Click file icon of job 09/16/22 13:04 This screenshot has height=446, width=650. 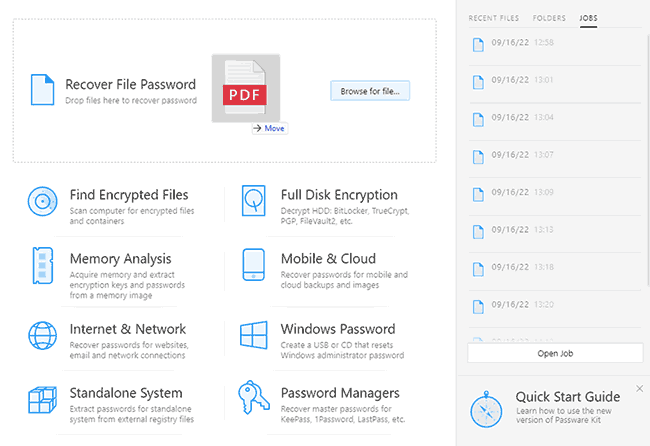coord(478,120)
